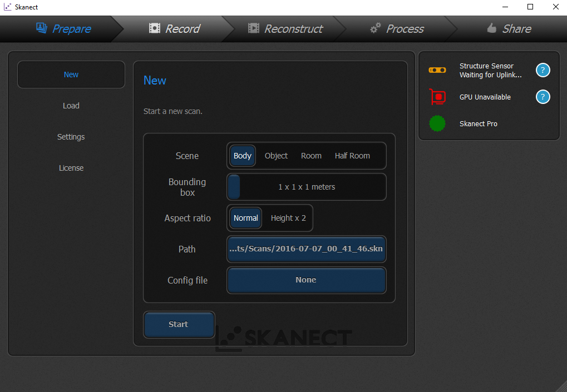The width and height of the screenshot is (567, 392).
Task: Open help for GPU Unavailable
Action: pos(543,97)
